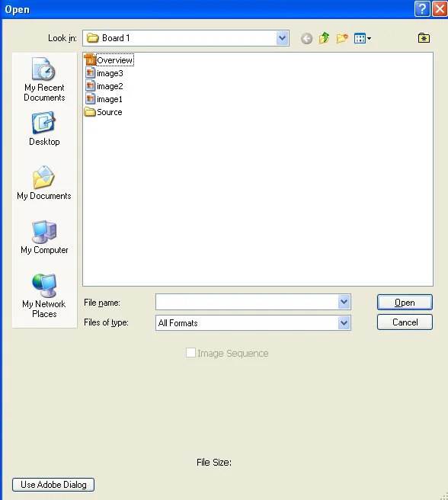448x500 pixels.
Task: Open My Documents shortcut
Action: tap(44, 183)
